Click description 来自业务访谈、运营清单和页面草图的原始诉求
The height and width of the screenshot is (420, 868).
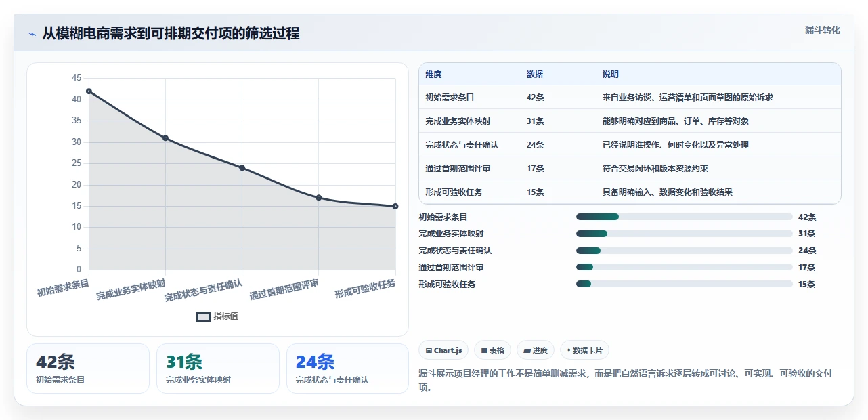point(687,98)
